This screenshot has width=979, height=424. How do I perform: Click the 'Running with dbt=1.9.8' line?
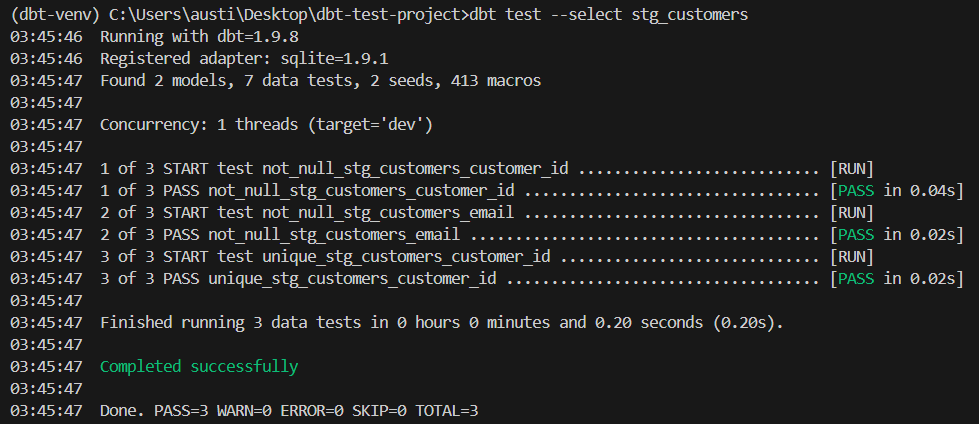coord(199,37)
